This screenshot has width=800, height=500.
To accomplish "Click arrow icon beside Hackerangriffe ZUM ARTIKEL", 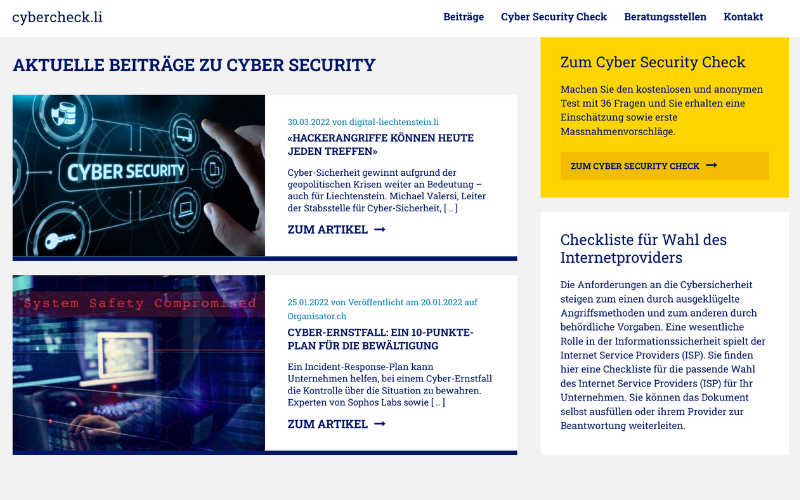I will coord(380,230).
